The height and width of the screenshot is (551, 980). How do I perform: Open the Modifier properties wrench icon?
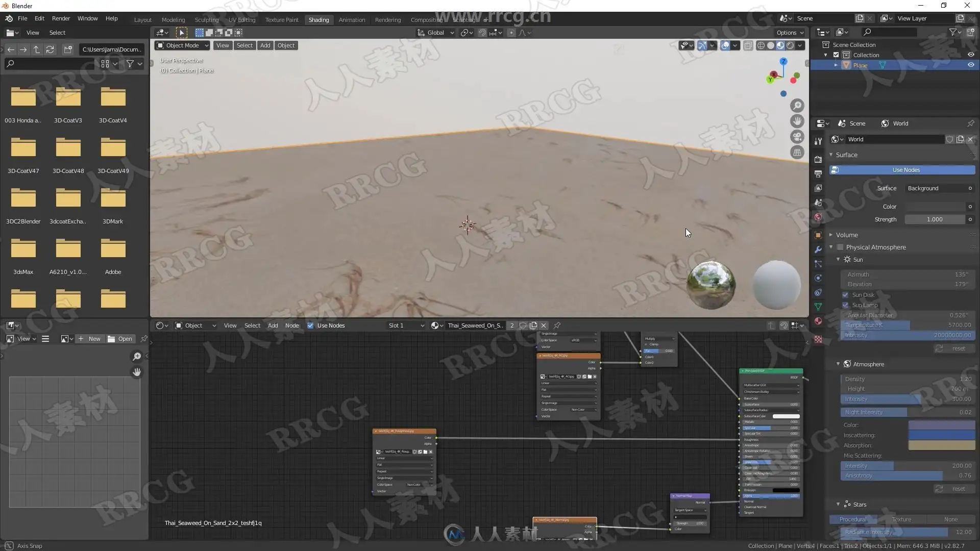click(818, 249)
